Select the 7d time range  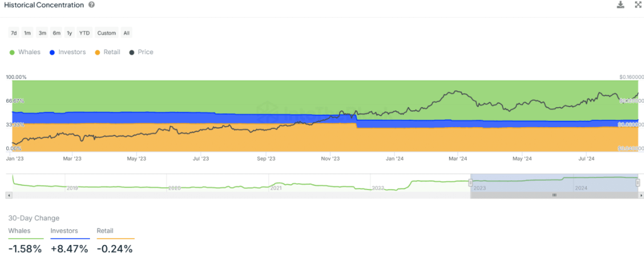14,33
